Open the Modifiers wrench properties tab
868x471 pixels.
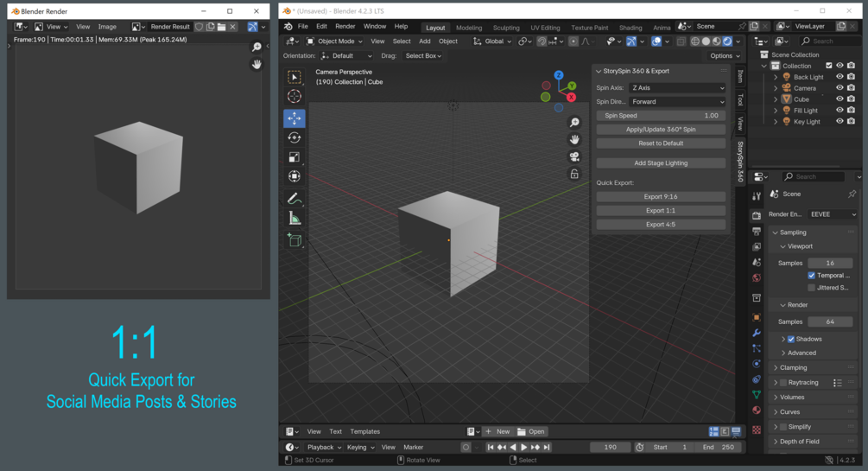tap(757, 333)
